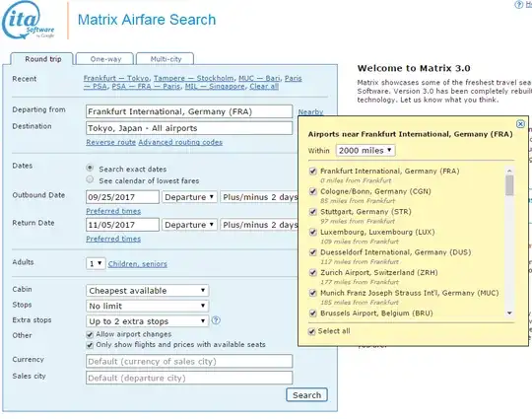Switch to the One-way tab

coord(104,59)
